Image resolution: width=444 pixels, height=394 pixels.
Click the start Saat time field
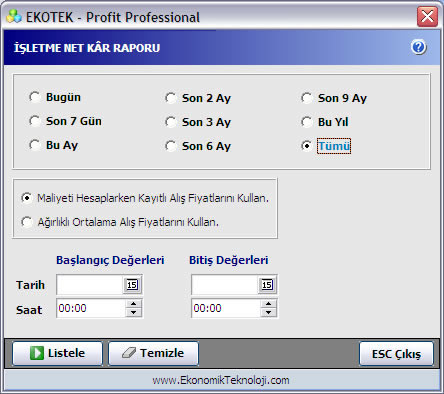(x=91, y=308)
